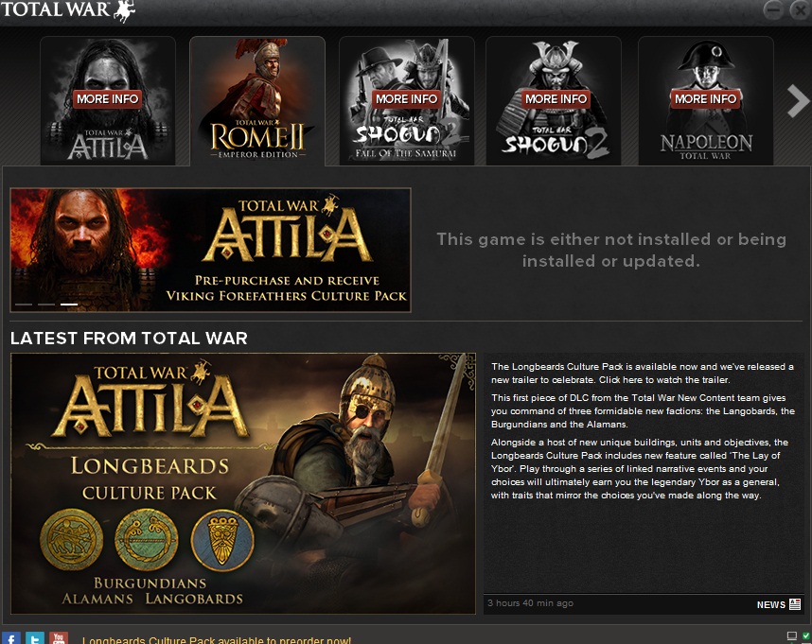Close the Total War launcher window
The image size is (812, 644).
pos(800,9)
